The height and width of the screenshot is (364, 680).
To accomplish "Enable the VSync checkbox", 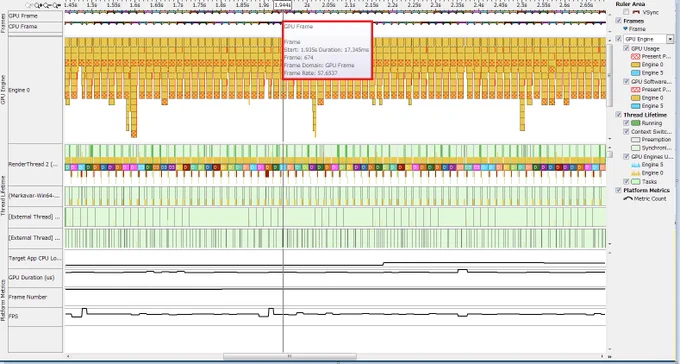I will (626, 13).
